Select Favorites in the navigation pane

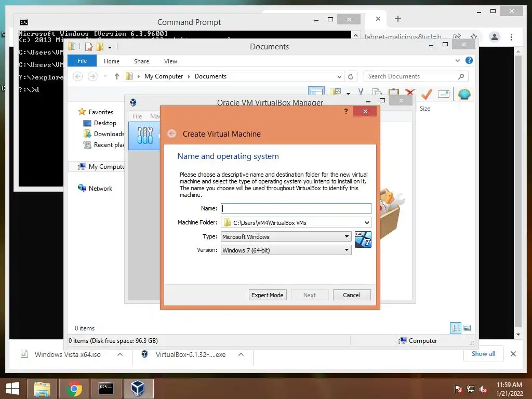(x=101, y=112)
